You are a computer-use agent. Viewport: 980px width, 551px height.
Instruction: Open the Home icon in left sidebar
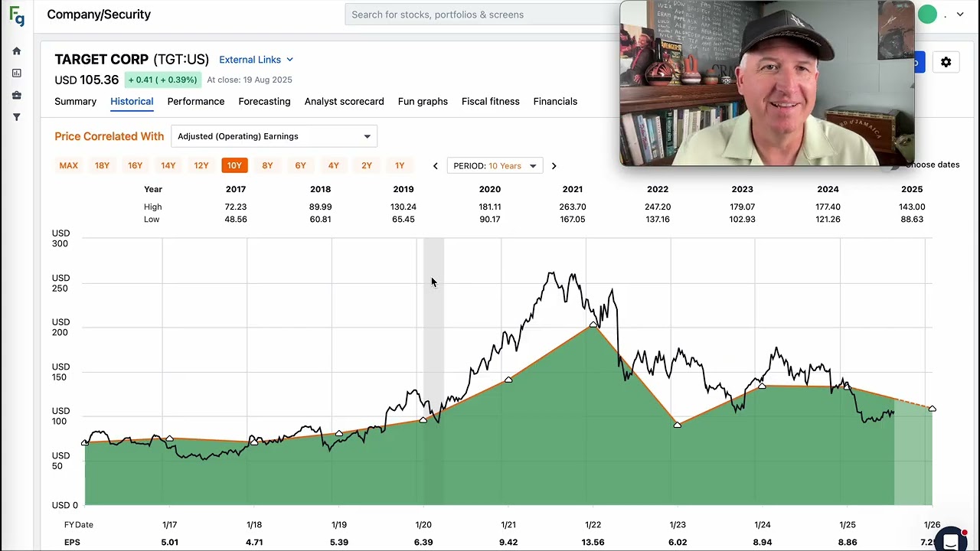[17, 51]
